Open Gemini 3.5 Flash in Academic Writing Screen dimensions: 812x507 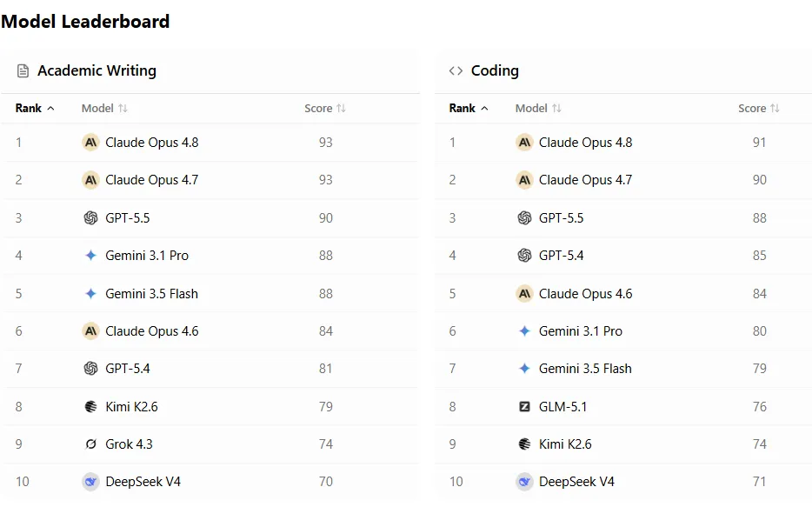click(x=152, y=294)
